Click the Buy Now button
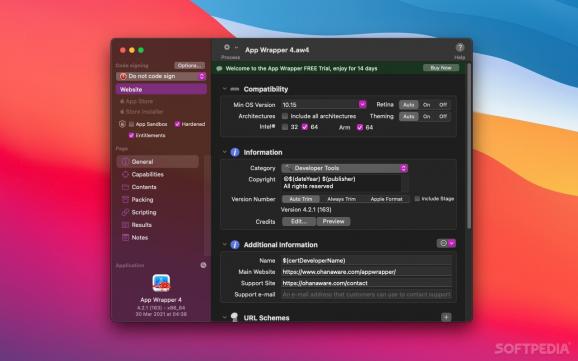578x361 pixels. tap(441, 68)
